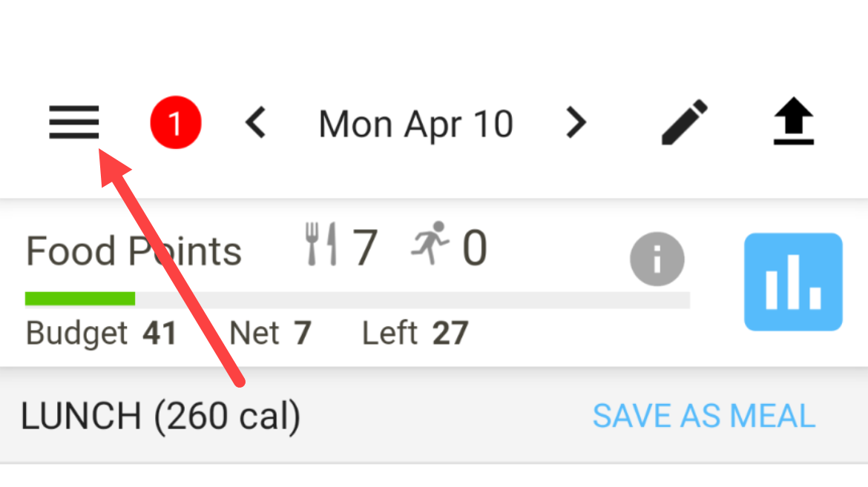Click the SAVE AS MEAL link

pyautogui.click(x=703, y=417)
